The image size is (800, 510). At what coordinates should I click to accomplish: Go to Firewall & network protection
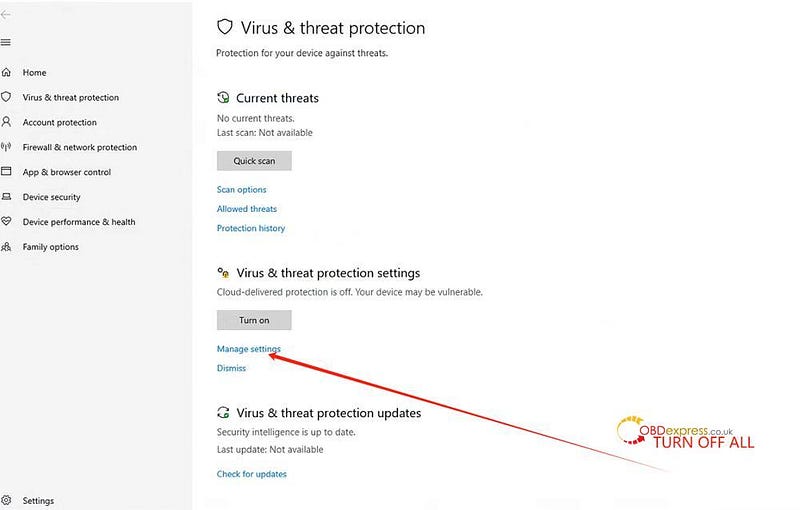(x=80, y=147)
